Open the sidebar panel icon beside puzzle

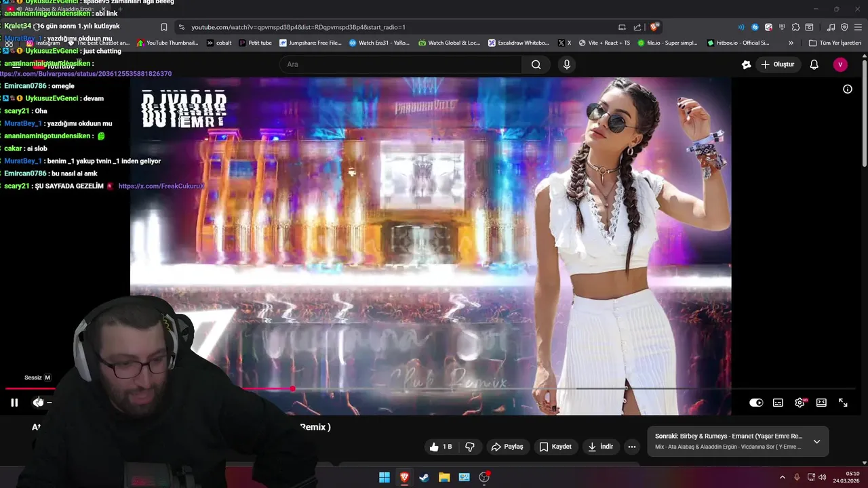[x=809, y=27]
